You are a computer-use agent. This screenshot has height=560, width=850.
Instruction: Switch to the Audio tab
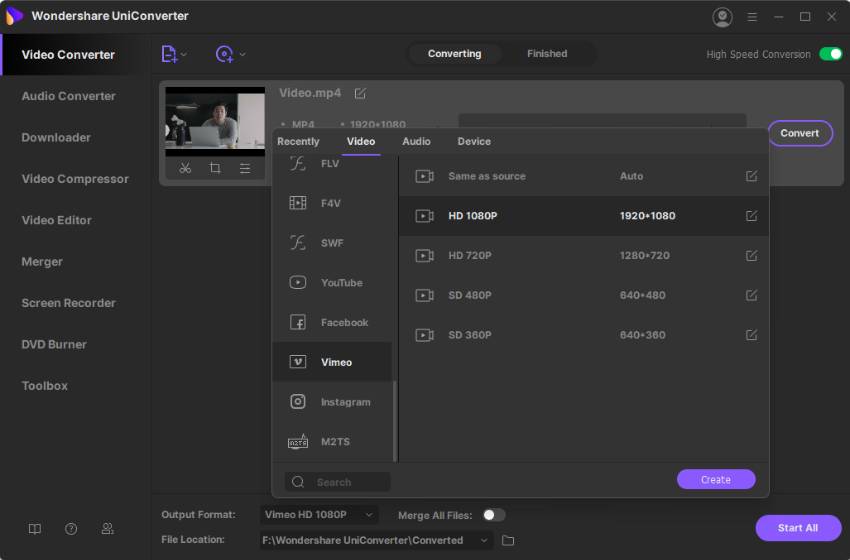tap(416, 141)
